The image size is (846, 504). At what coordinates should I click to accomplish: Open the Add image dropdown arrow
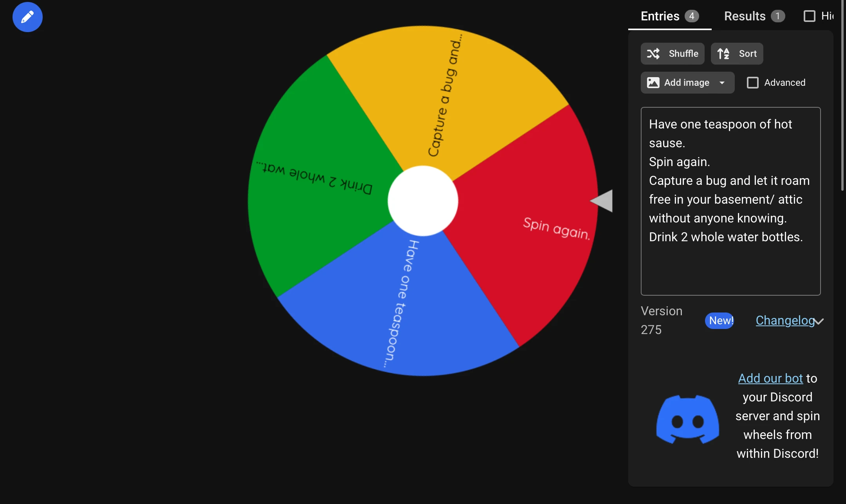click(723, 83)
